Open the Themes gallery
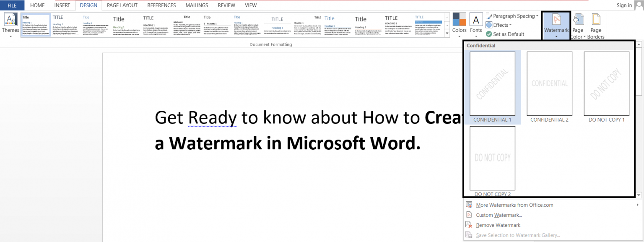Screen dimensions: 644x242 pyautogui.click(x=10, y=24)
